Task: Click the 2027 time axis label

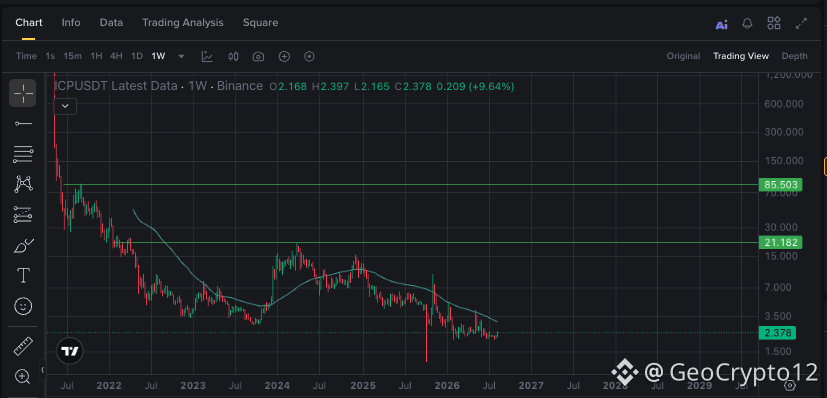Action: (x=531, y=385)
